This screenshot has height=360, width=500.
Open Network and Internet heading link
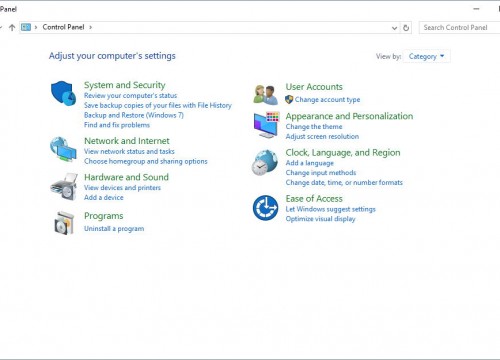[x=127, y=141]
